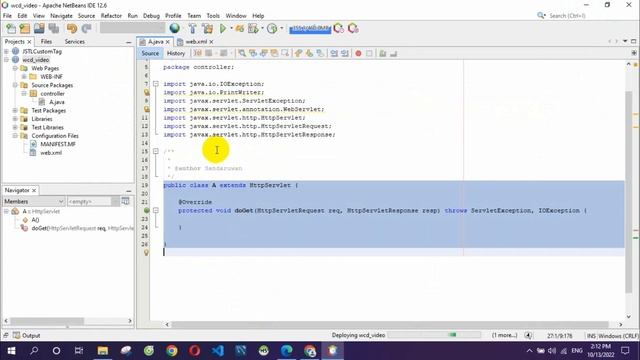
Task: Click the Profile Project toolbar icon
Action: pos(253,29)
